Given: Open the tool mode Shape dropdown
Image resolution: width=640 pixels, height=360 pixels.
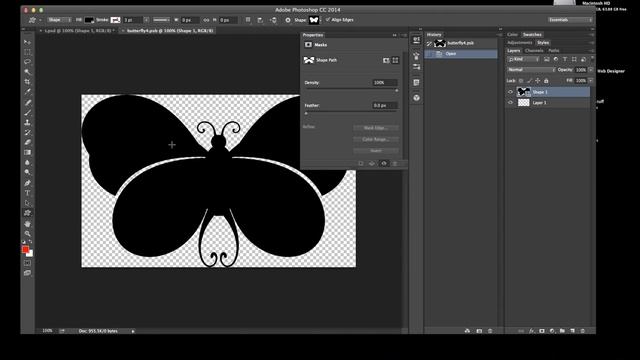Looking at the screenshot, I should [60, 20].
